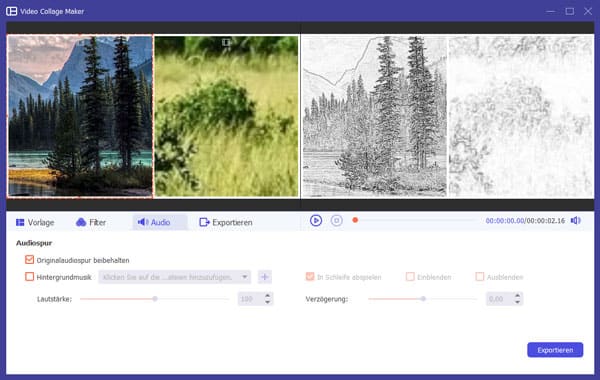Enable the Einblenden checkbox
The height and width of the screenshot is (380, 600).
(x=410, y=277)
